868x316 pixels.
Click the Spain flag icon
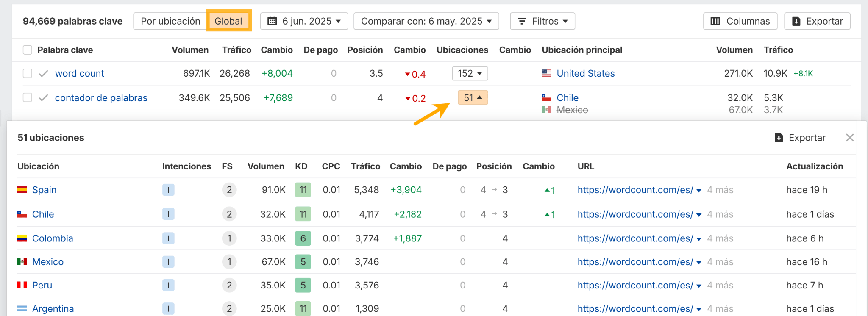pos(22,190)
